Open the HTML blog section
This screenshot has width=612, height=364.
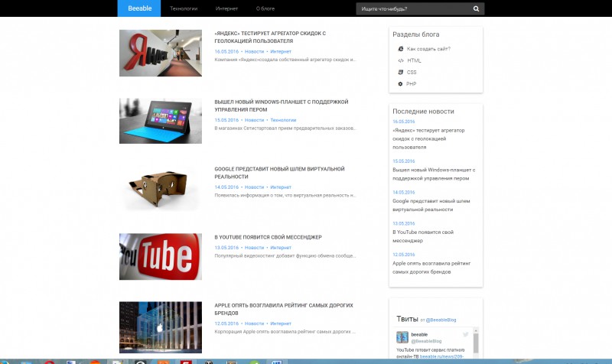414,60
